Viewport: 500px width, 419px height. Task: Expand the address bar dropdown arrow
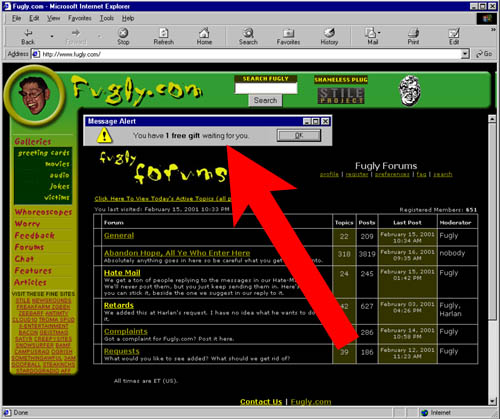tap(465, 54)
